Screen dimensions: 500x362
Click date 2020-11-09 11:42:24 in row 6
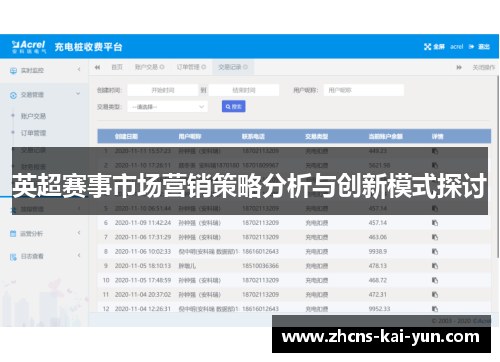(143, 223)
